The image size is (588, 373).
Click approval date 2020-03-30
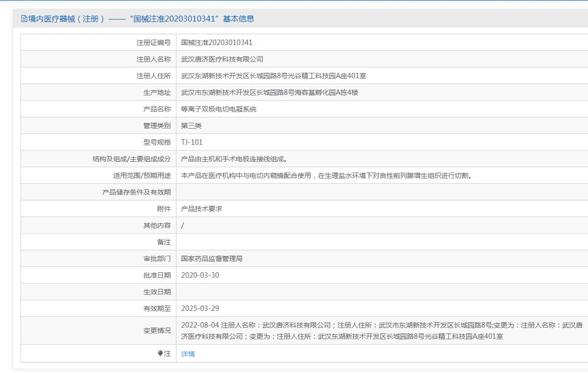coord(200,275)
